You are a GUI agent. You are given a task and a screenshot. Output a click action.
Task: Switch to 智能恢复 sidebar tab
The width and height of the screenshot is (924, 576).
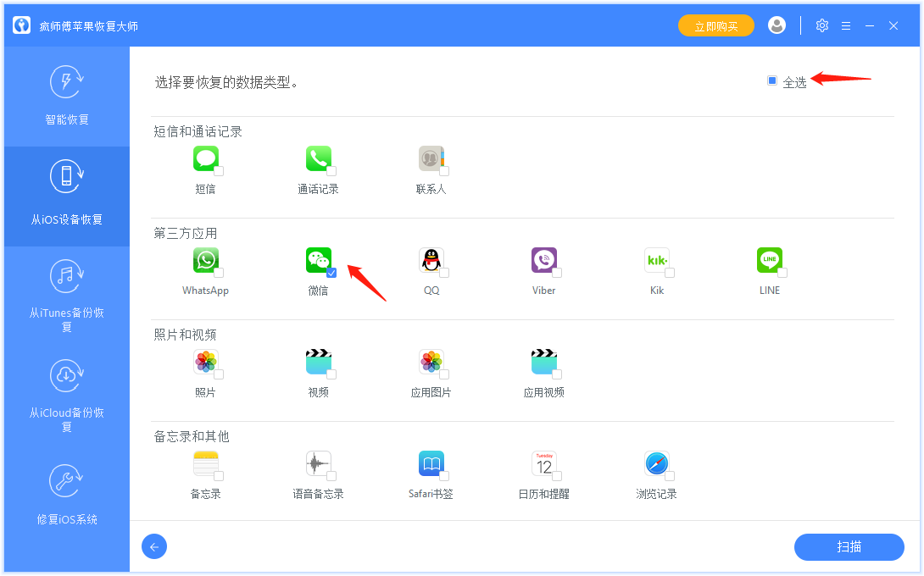67,96
